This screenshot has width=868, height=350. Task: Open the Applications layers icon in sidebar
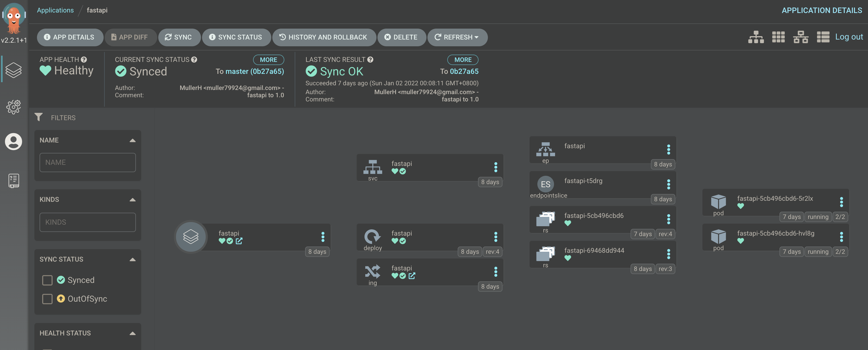click(14, 70)
